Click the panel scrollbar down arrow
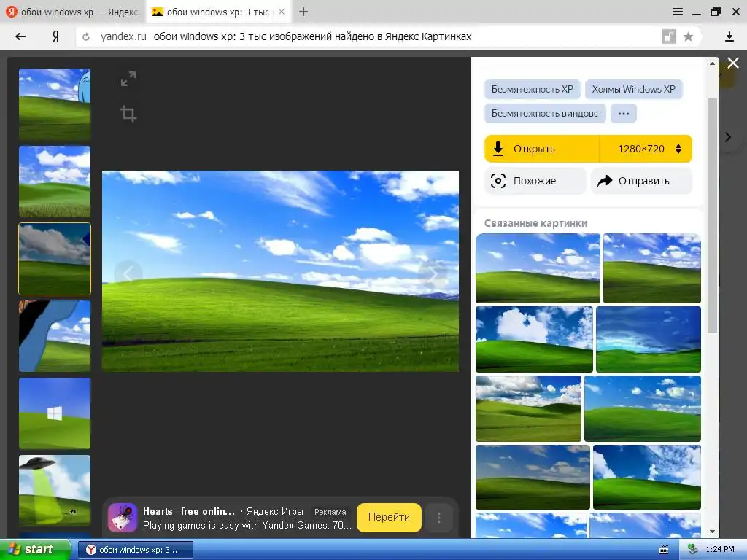Screen dimensions: 747x560 (712, 531)
